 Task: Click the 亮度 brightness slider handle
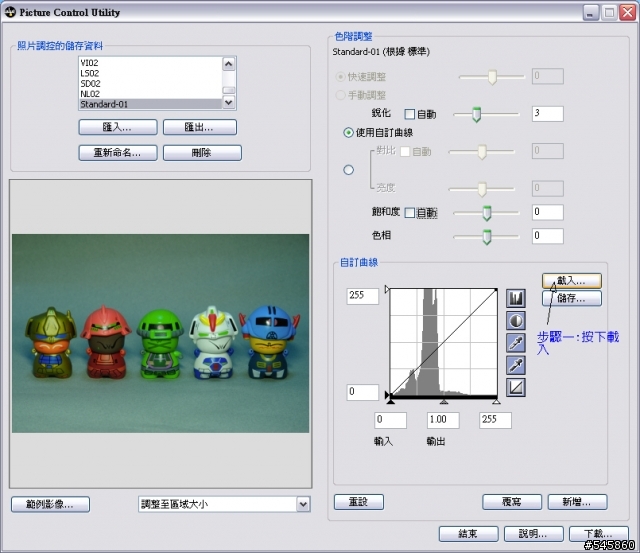coord(482,189)
